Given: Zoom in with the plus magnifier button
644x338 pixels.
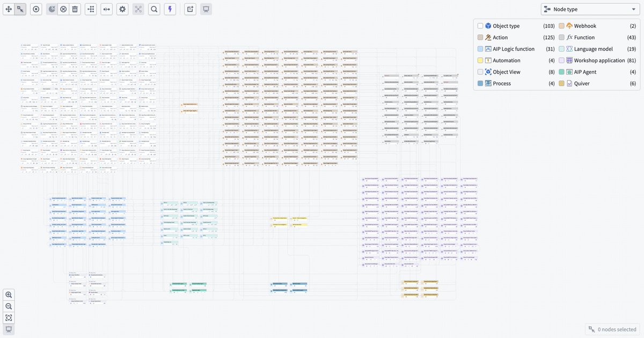Looking at the screenshot, I should 9,294.
